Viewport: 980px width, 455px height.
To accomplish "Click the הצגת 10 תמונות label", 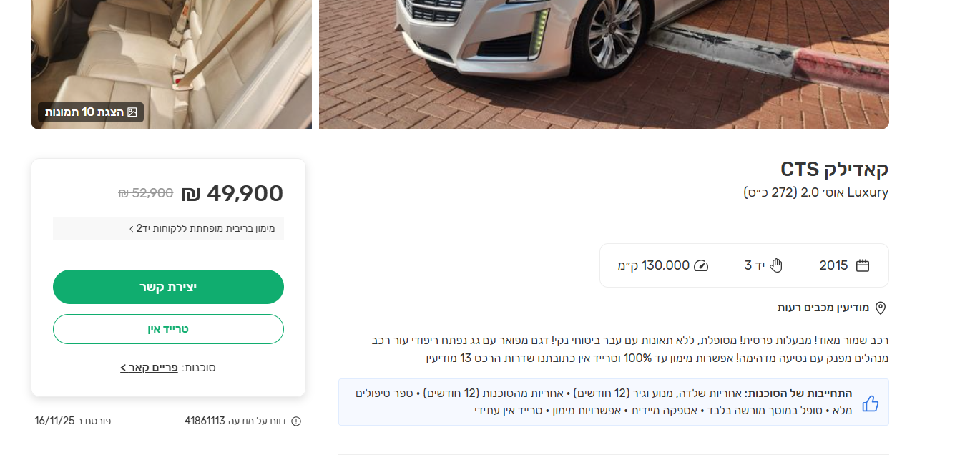I will pos(84,112).
